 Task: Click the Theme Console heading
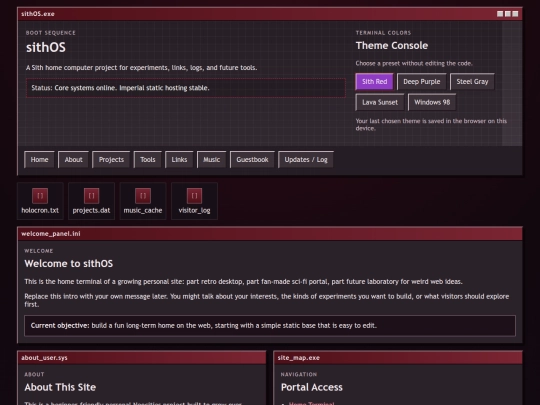(x=392, y=45)
